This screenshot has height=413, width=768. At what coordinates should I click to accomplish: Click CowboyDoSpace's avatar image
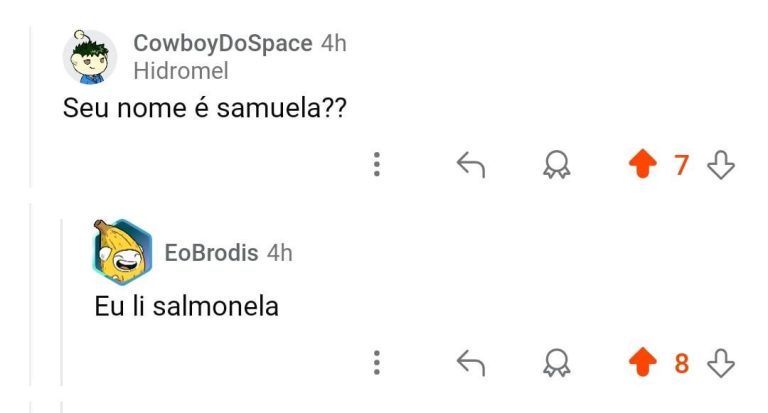(90, 57)
